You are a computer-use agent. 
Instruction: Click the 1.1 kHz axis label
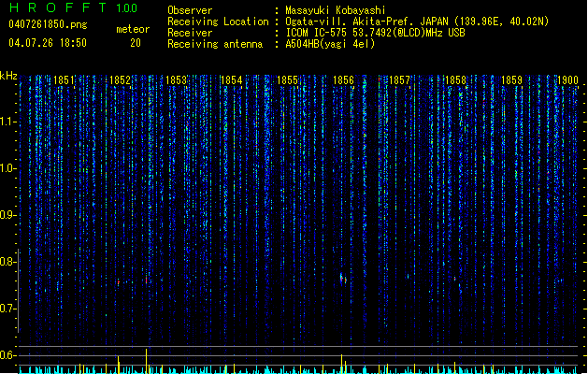click(x=7, y=122)
